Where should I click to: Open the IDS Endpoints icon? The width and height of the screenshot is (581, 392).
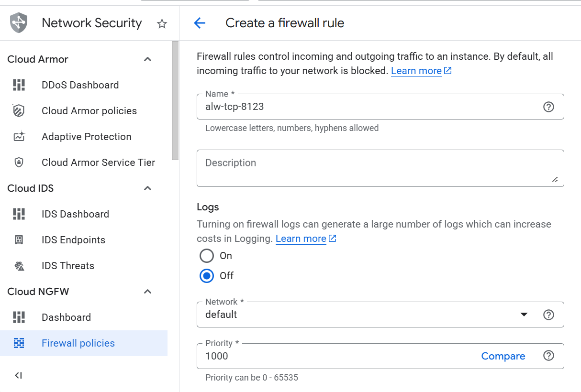coord(19,240)
